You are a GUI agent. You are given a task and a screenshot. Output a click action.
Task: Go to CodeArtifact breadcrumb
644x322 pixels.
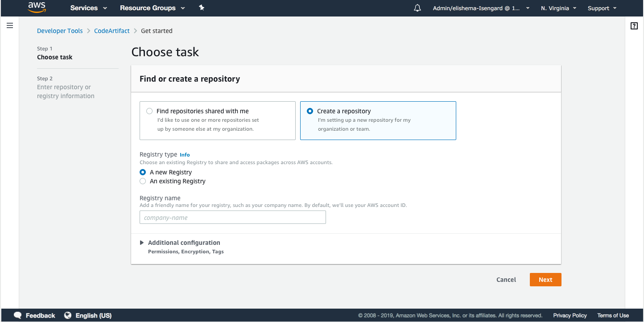coord(112,31)
